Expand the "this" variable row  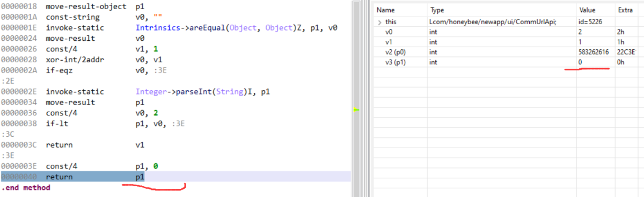pyautogui.click(x=380, y=22)
